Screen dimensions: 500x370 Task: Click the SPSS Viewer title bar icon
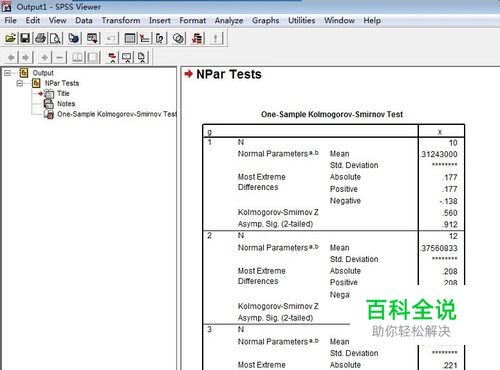(6, 6)
